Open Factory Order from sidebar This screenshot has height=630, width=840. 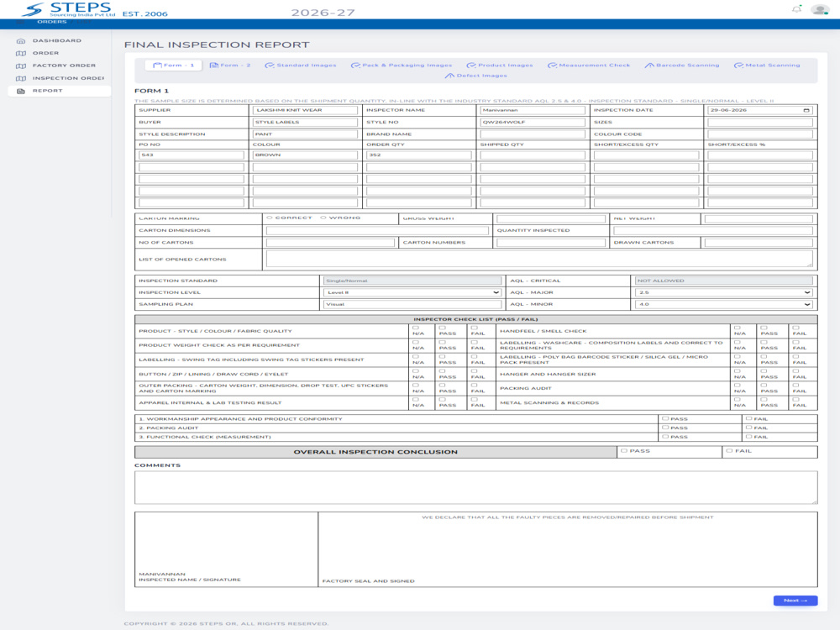64,66
